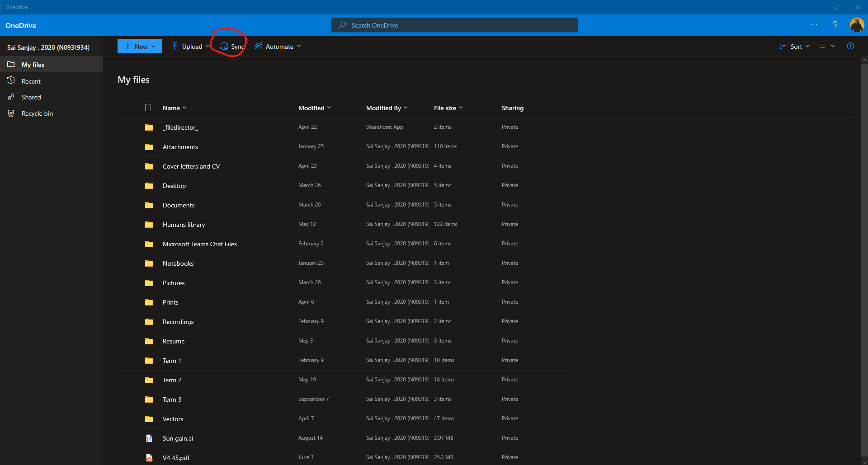This screenshot has width=868, height=465.
Task: Open the help question mark icon
Action: 835,25
